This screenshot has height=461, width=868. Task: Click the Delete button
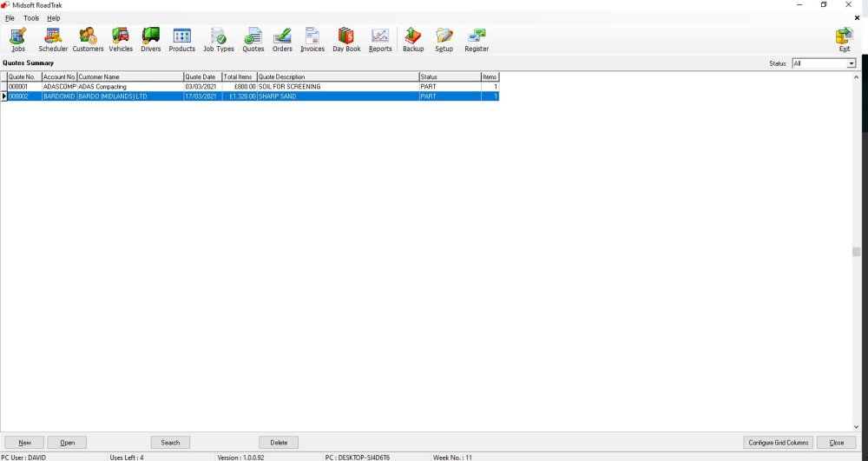coord(279,443)
